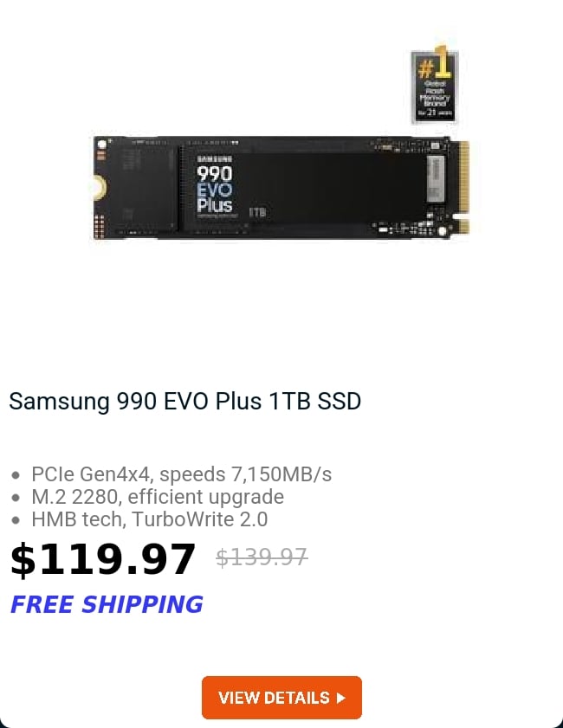Select the SSD product photo
563x728 pixels.
tap(281, 188)
